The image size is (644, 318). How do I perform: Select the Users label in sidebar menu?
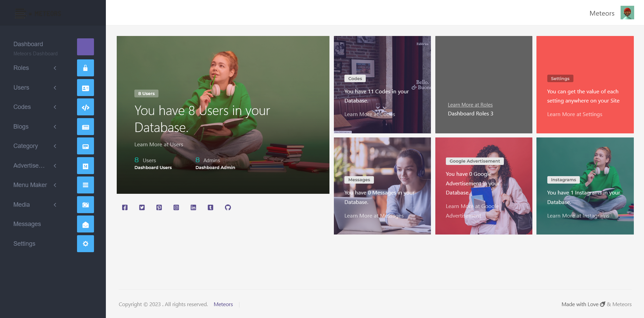[x=21, y=88]
